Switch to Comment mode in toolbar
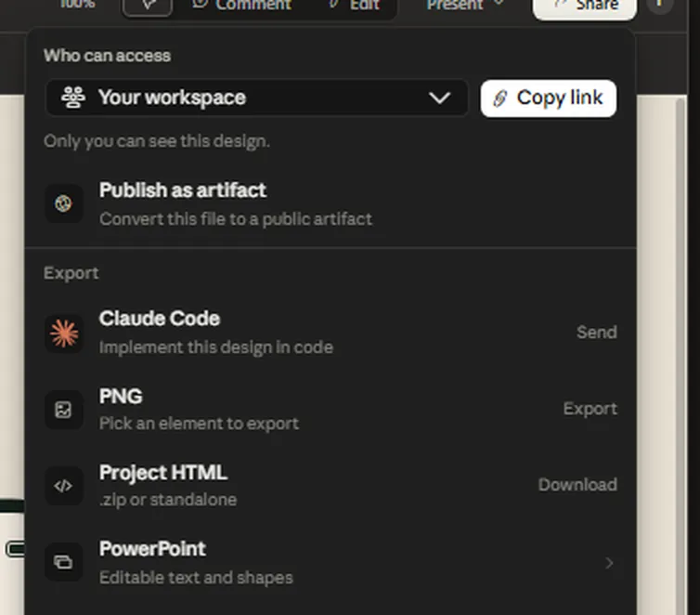 (242, 6)
